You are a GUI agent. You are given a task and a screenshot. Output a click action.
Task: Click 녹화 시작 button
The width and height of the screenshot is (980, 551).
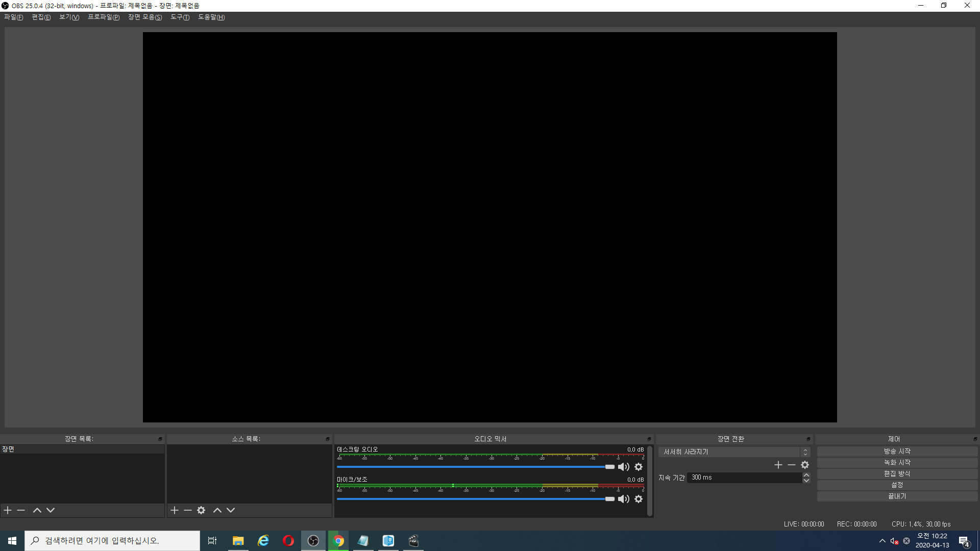(897, 463)
